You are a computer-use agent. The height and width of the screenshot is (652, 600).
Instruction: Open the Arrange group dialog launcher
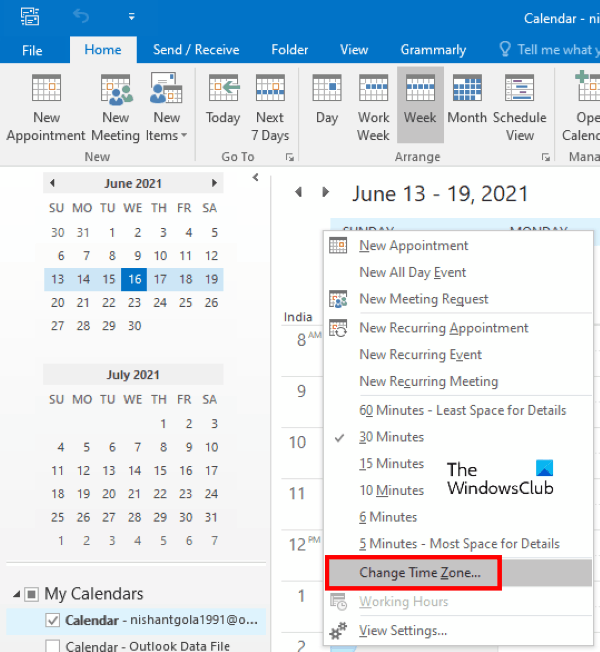(546, 157)
